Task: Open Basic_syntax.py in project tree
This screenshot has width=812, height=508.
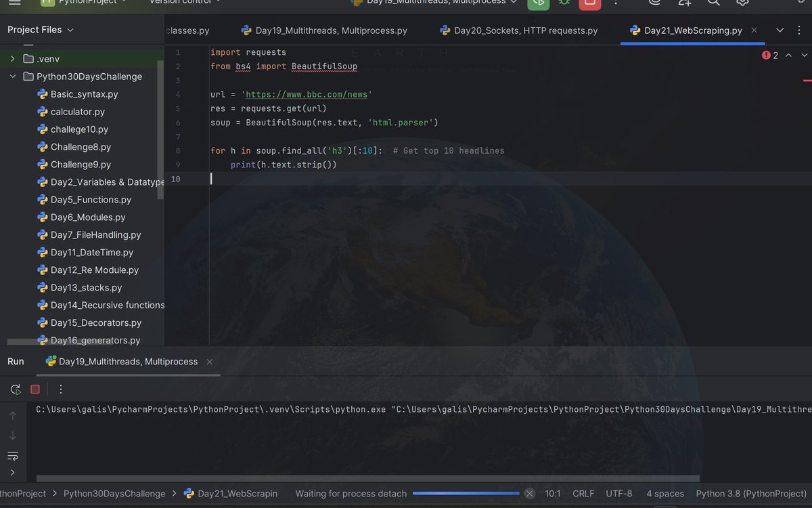Action: pyautogui.click(x=84, y=94)
